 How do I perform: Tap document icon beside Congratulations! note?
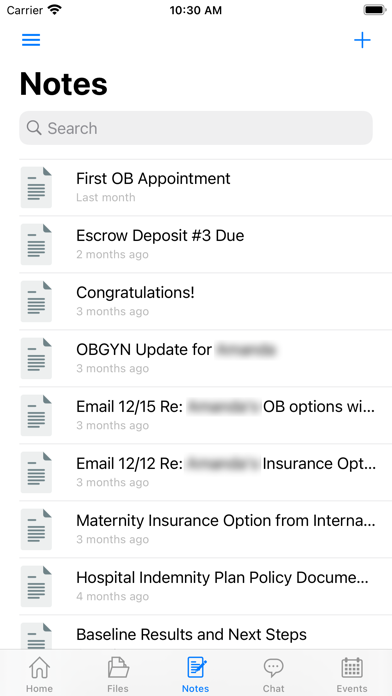(36, 301)
